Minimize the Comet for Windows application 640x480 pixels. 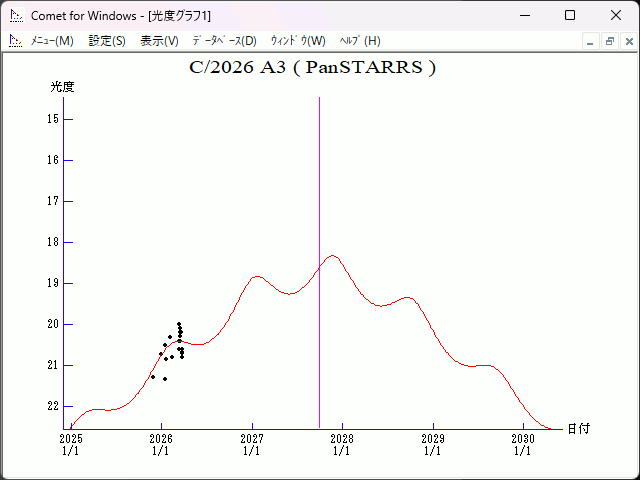pyautogui.click(x=524, y=15)
